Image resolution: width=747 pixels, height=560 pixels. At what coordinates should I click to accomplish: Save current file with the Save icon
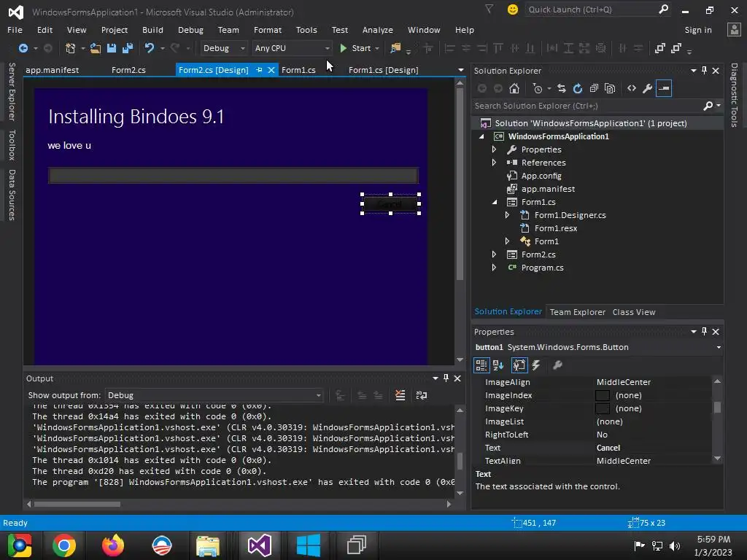coord(112,48)
